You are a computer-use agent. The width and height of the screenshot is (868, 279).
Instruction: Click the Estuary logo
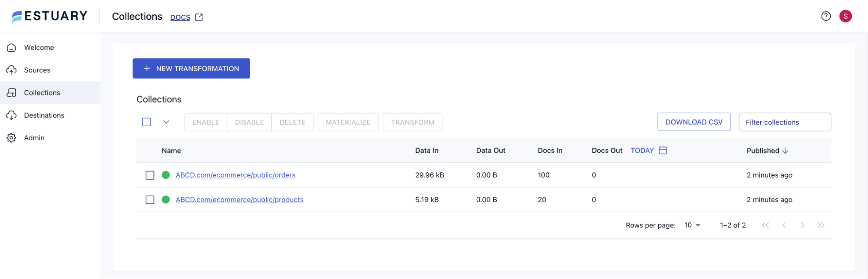click(50, 16)
